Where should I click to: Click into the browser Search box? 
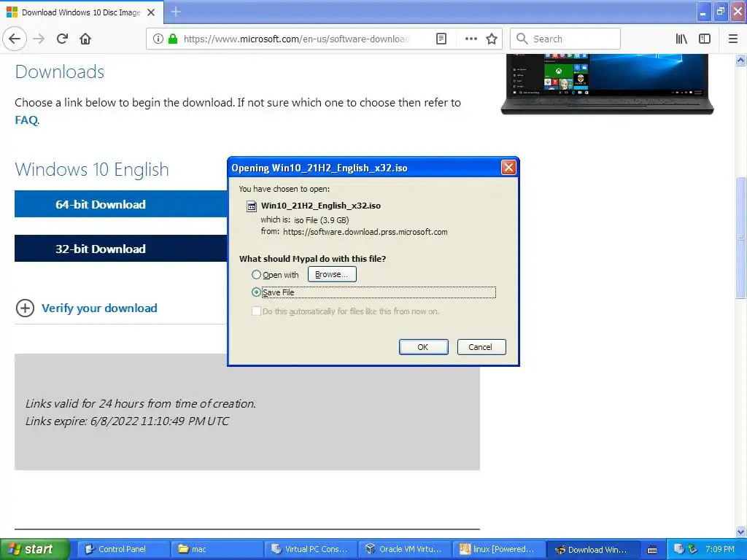[565, 39]
